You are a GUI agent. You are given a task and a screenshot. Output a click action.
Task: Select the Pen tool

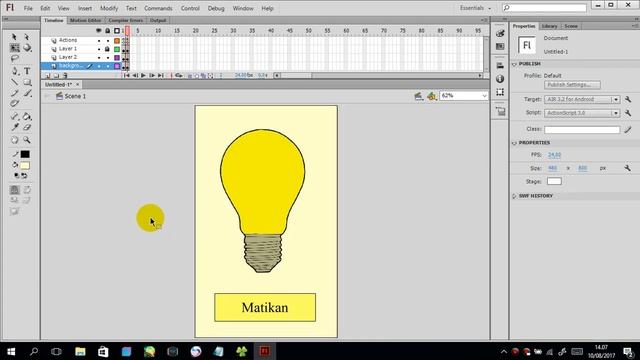click(x=14, y=71)
